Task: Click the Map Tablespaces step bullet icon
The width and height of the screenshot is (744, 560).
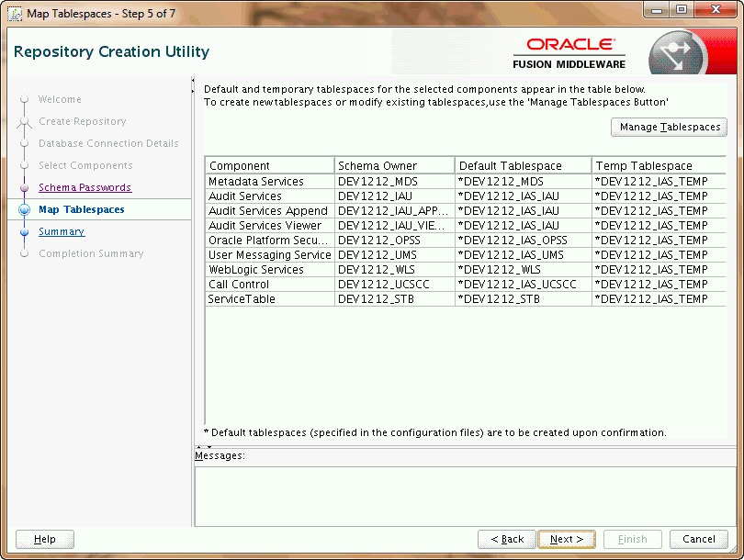Action: (x=25, y=209)
